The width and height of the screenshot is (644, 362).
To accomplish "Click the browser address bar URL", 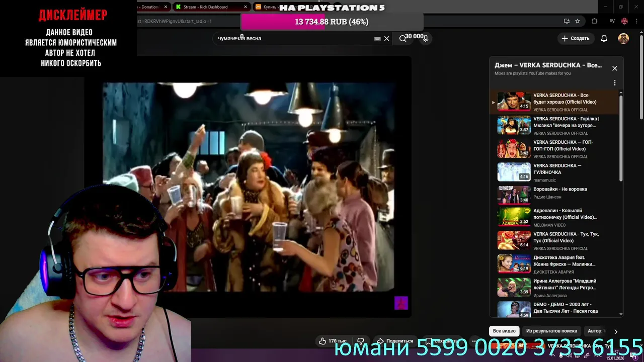I will pyautogui.click(x=175, y=21).
